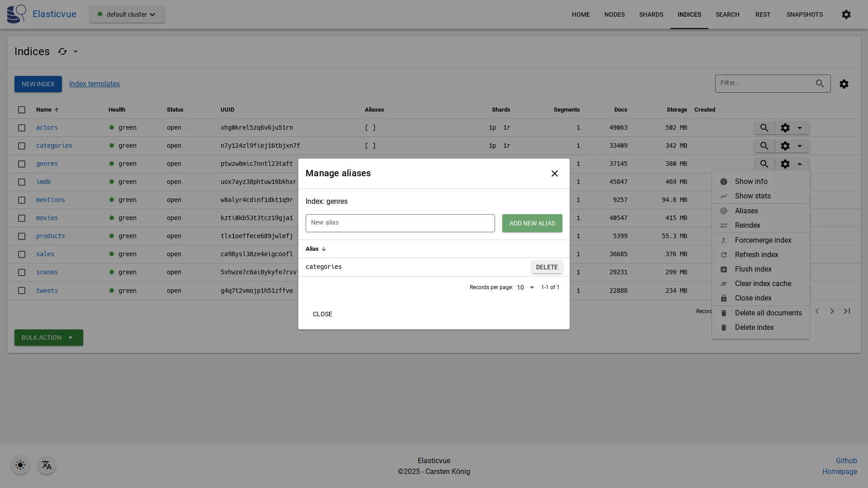Screen dimensions: 868x488
Task: Open the table settings gear icon
Action: click(844, 84)
